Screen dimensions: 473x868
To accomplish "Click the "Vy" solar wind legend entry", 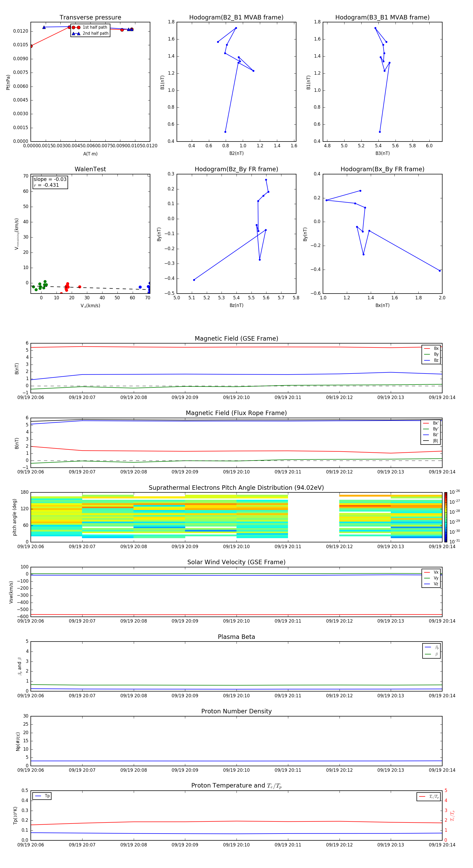I will tap(431, 578).
